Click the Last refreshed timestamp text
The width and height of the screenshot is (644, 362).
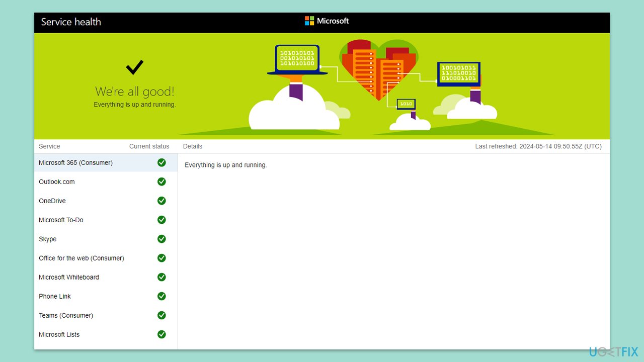coord(538,146)
